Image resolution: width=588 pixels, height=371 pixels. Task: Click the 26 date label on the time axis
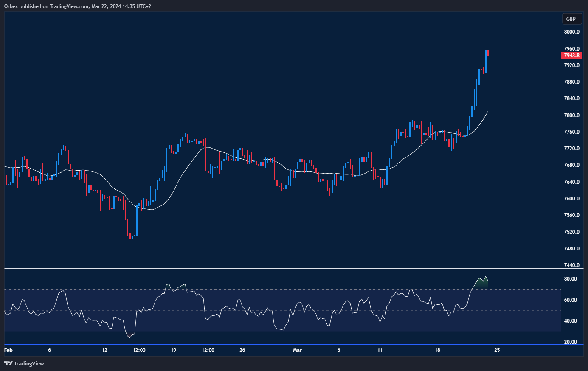point(242,350)
